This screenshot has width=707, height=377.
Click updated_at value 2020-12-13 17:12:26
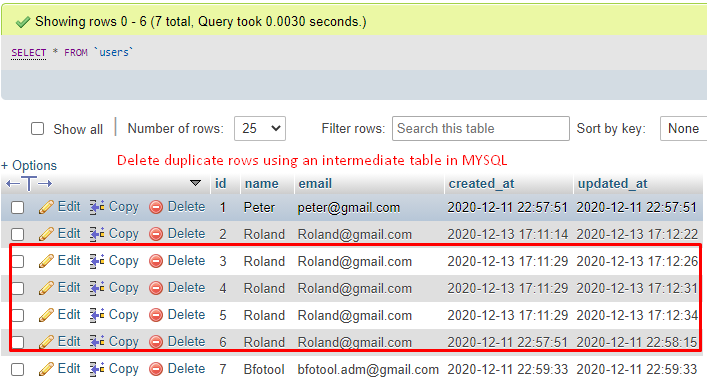tap(637, 261)
